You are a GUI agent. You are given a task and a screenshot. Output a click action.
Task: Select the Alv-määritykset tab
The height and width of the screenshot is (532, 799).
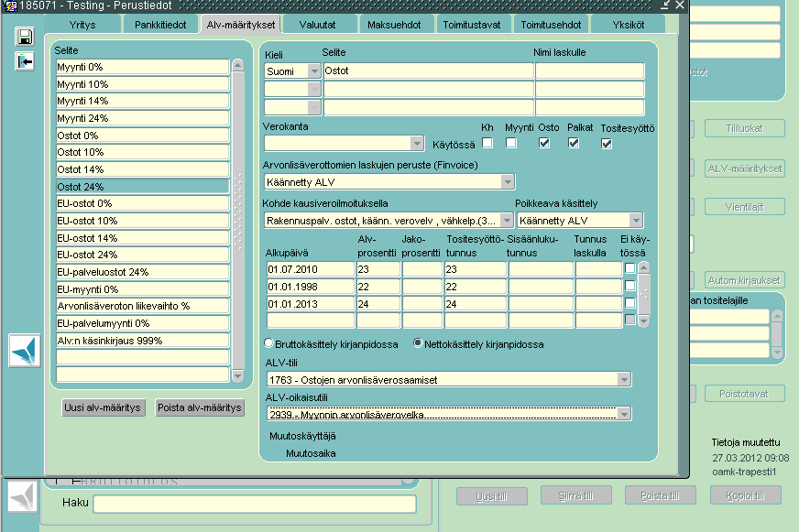point(240,25)
